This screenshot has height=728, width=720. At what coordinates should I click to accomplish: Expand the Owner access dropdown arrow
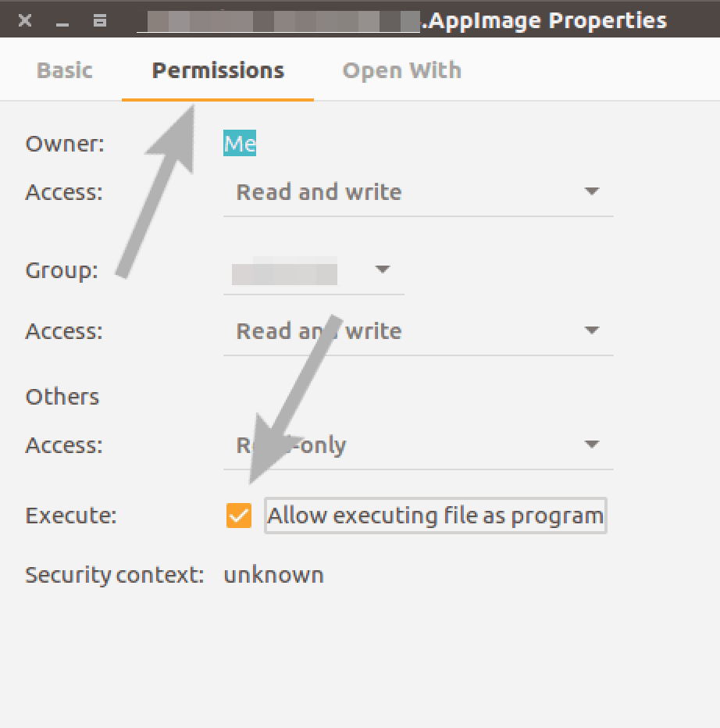[x=591, y=191]
